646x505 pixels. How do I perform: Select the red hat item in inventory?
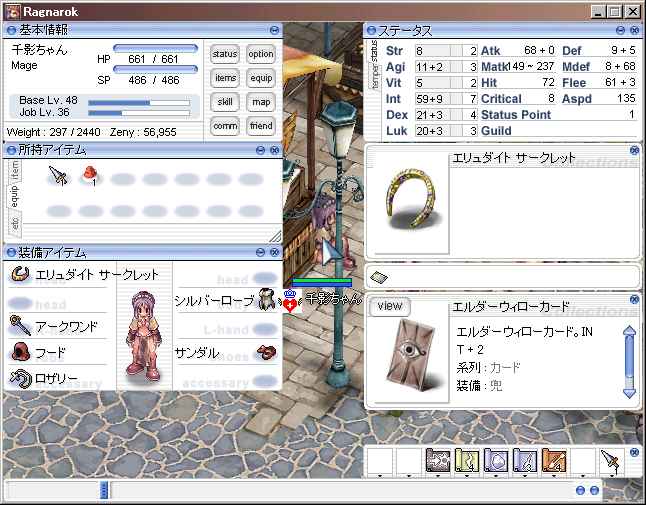[x=90, y=175]
